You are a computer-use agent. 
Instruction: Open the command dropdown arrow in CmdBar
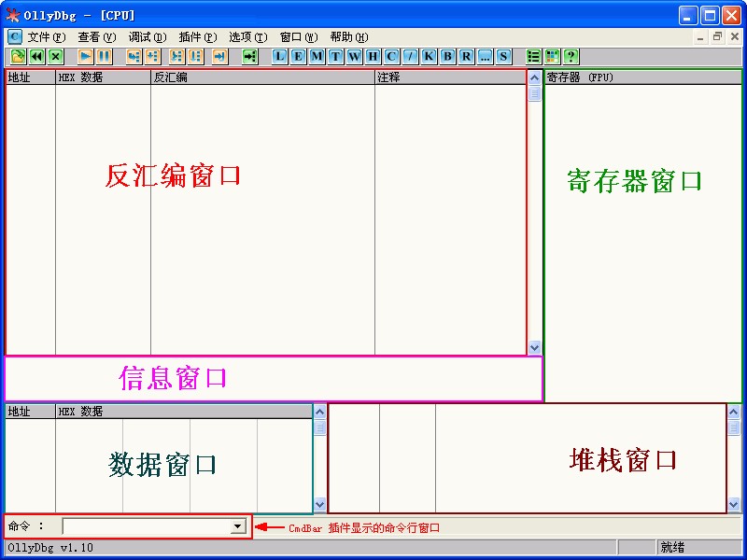coord(237,526)
